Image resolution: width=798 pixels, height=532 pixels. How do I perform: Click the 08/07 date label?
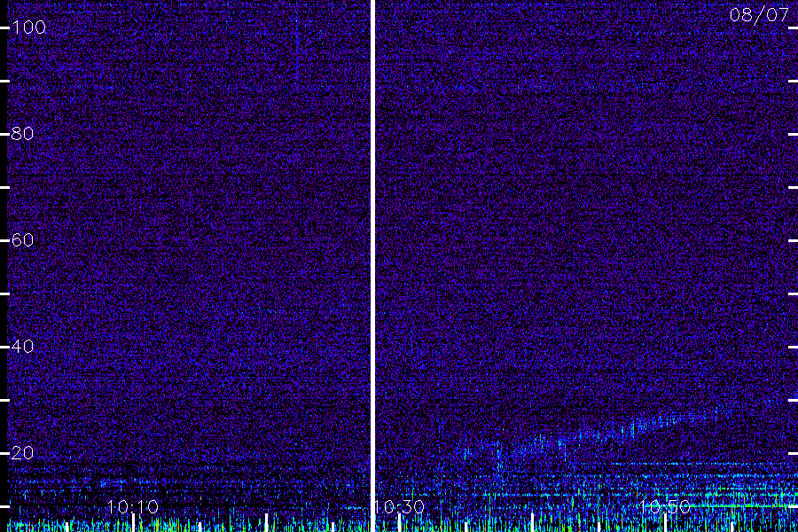pyautogui.click(x=759, y=15)
